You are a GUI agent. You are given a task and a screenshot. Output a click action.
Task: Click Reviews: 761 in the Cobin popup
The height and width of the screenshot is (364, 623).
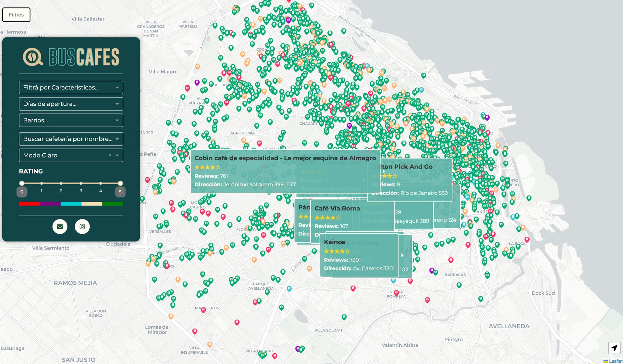211,176
